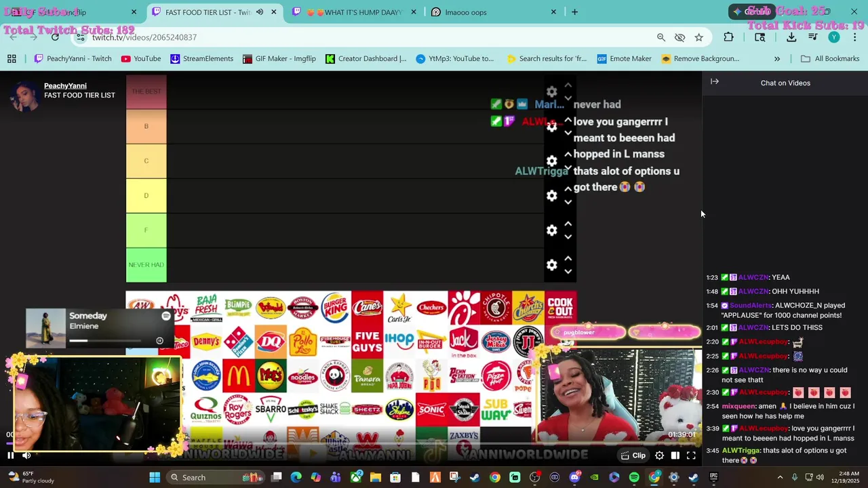Mute the FAST FOOD TIER LIST tab audio
The width and height of the screenshot is (868, 488).
pyautogui.click(x=259, y=12)
